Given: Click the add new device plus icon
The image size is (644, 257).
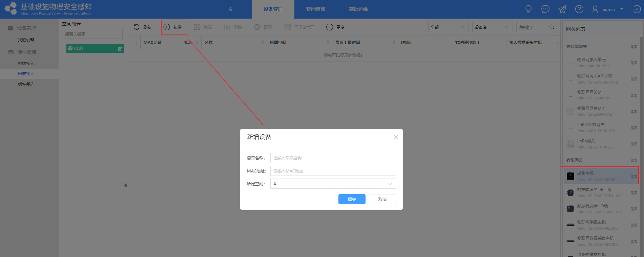Looking at the screenshot, I should pos(167,27).
